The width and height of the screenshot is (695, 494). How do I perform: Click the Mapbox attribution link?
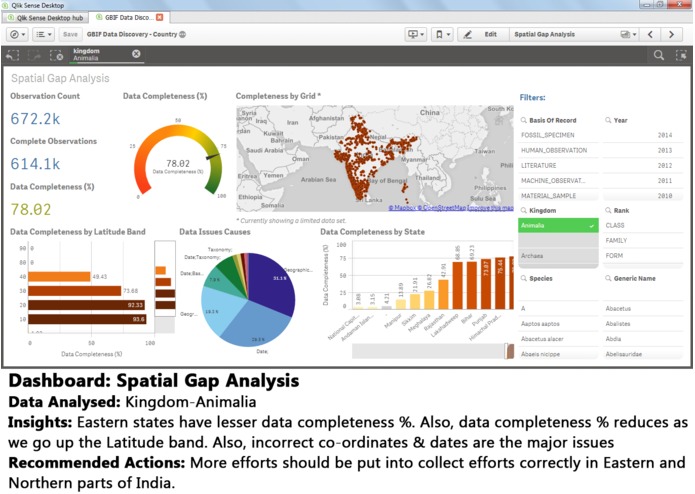[403, 207]
